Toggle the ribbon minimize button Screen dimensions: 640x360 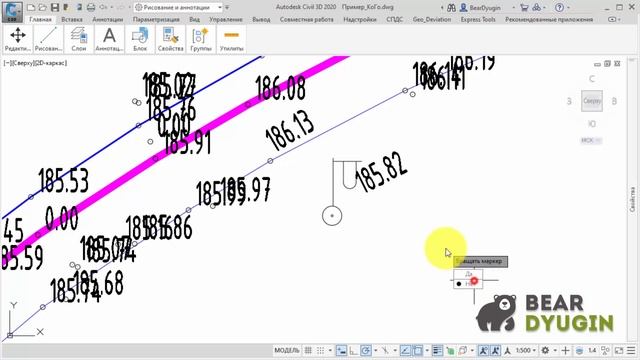pos(612,19)
